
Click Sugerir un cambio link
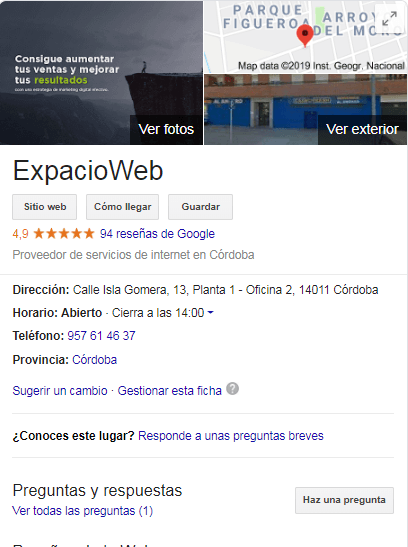pos(60,391)
